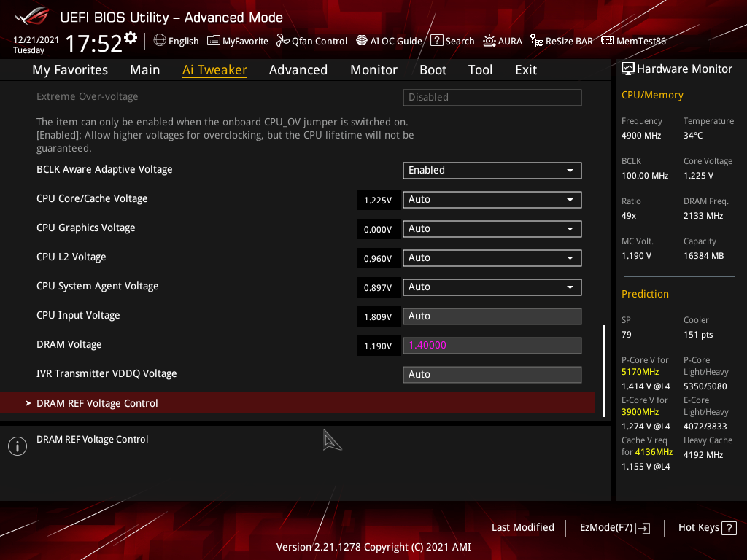Open the Monitor tab
This screenshot has width=747, height=560.
pyautogui.click(x=374, y=70)
